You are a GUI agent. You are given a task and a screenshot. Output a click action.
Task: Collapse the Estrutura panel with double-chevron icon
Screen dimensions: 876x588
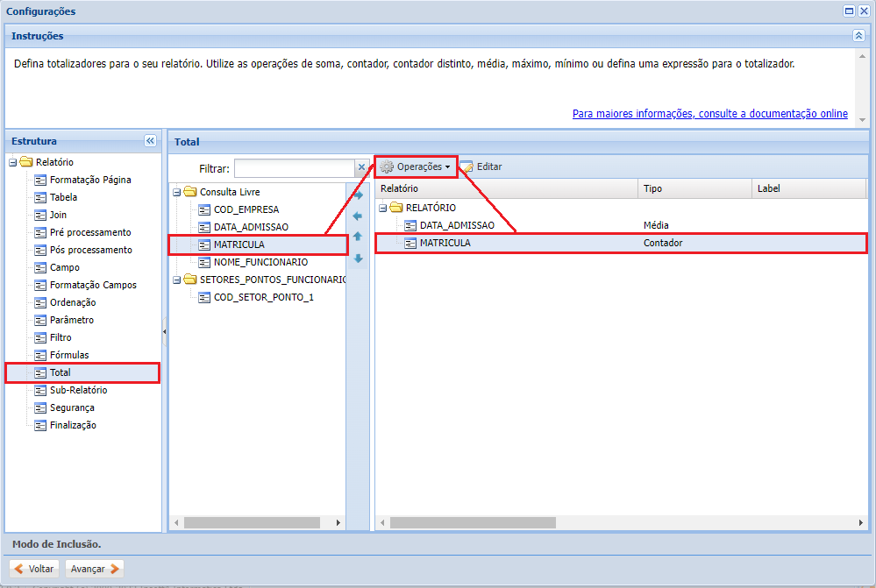(150, 141)
